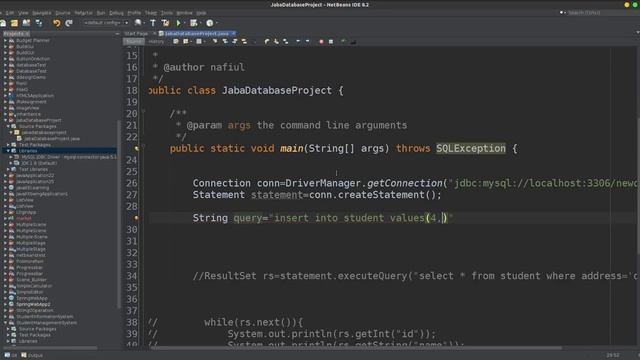This screenshot has width=640, height=360.
Task: Open the Refactor menu
Action: point(83,13)
